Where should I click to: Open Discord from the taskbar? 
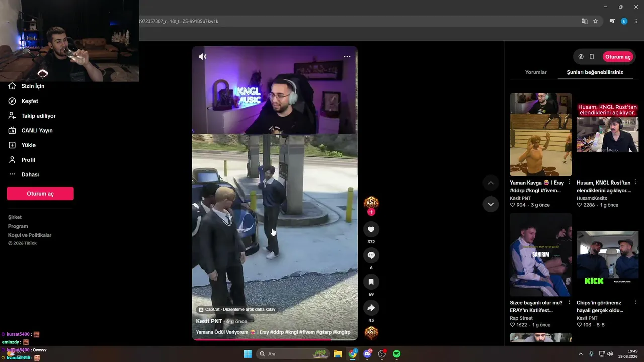tap(367, 354)
